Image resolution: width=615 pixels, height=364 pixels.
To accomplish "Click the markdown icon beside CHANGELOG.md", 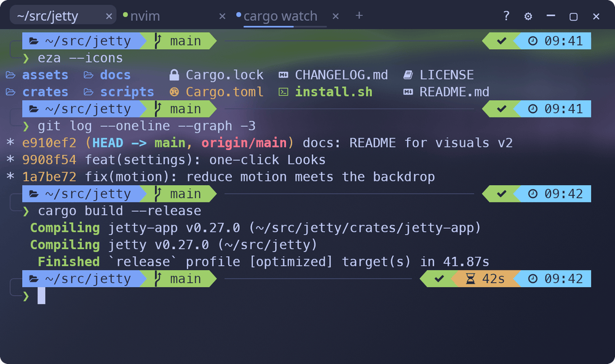I will pyautogui.click(x=283, y=75).
